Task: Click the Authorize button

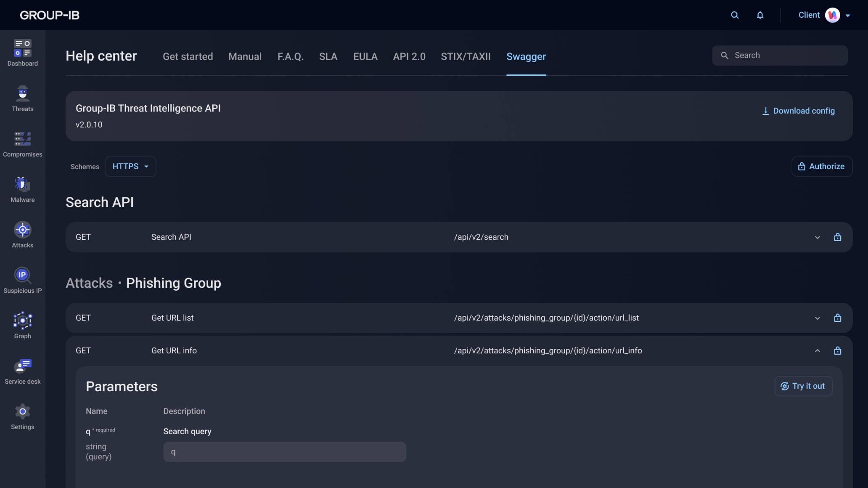Action: click(822, 167)
